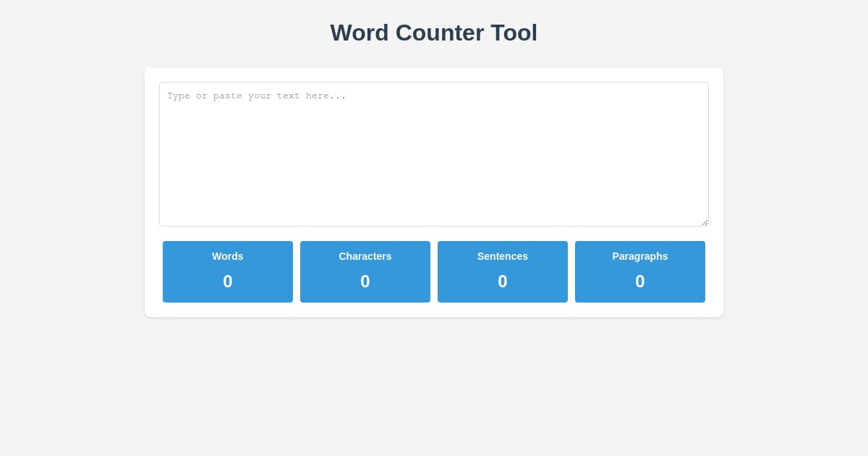Select the Sentences statistic card
Image resolution: width=868 pixels, height=456 pixels.
click(x=503, y=271)
